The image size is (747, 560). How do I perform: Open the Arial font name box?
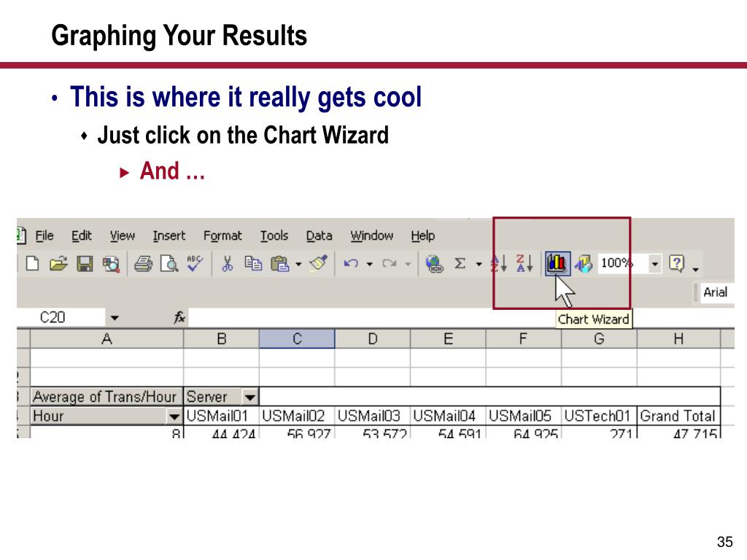[x=718, y=292]
